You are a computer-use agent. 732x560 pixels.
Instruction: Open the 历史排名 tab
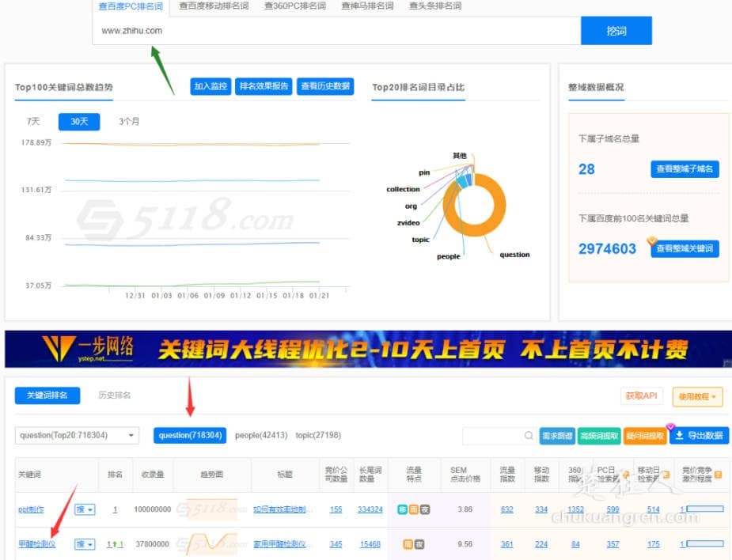point(113,396)
